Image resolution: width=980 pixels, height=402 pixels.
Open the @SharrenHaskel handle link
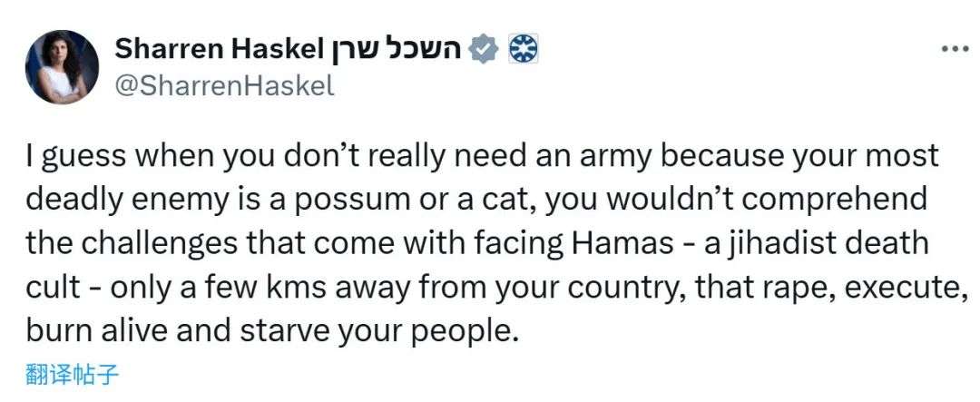click(224, 86)
